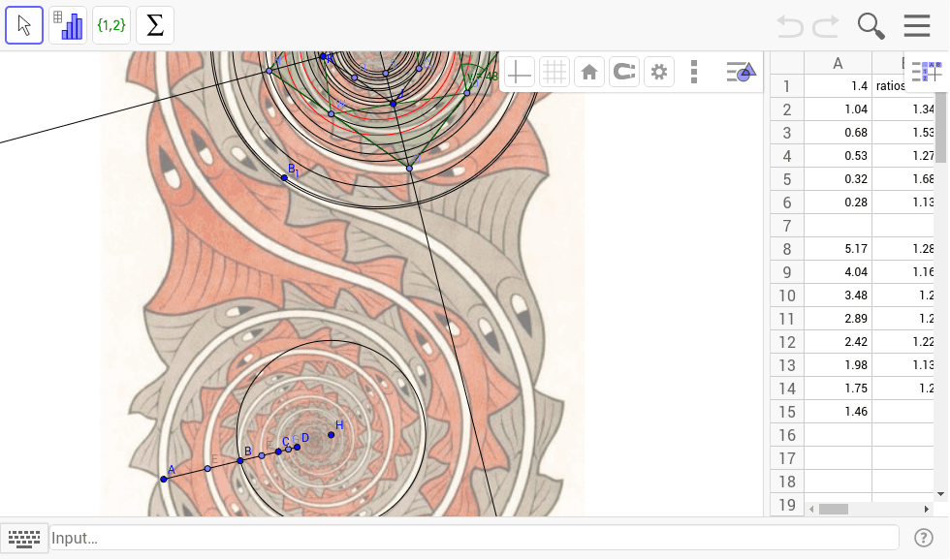Click spreadsheet scroll-down arrow
Image resolution: width=950 pixels, height=560 pixels.
[x=941, y=494]
